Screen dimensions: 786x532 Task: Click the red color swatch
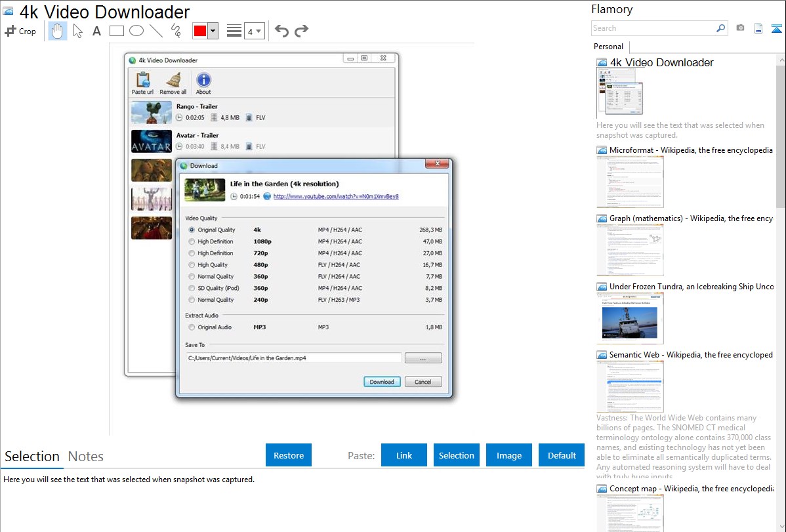200,31
